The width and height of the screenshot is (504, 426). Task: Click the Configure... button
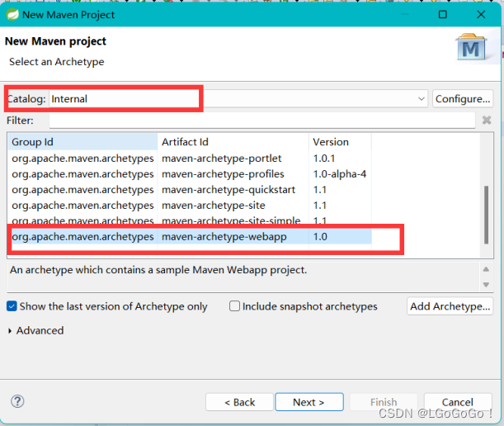(x=463, y=99)
